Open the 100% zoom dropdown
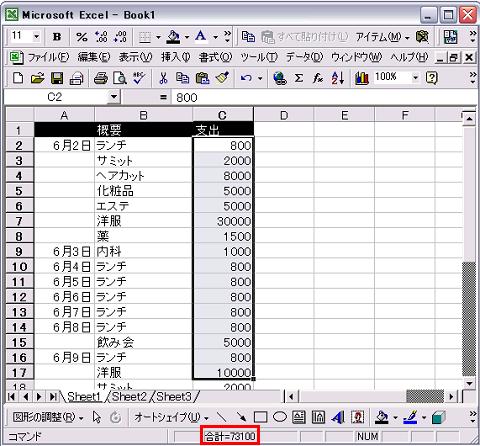This screenshot has width=480, height=446. pos(415,78)
